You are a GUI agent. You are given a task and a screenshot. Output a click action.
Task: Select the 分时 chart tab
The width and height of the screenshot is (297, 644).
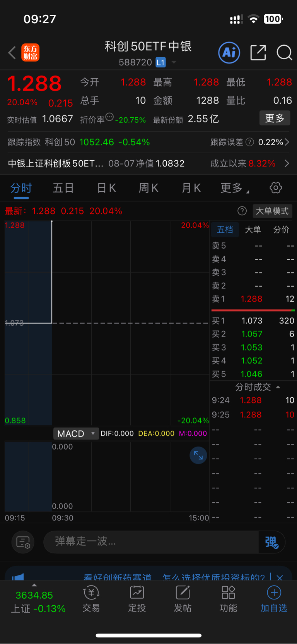21,188
